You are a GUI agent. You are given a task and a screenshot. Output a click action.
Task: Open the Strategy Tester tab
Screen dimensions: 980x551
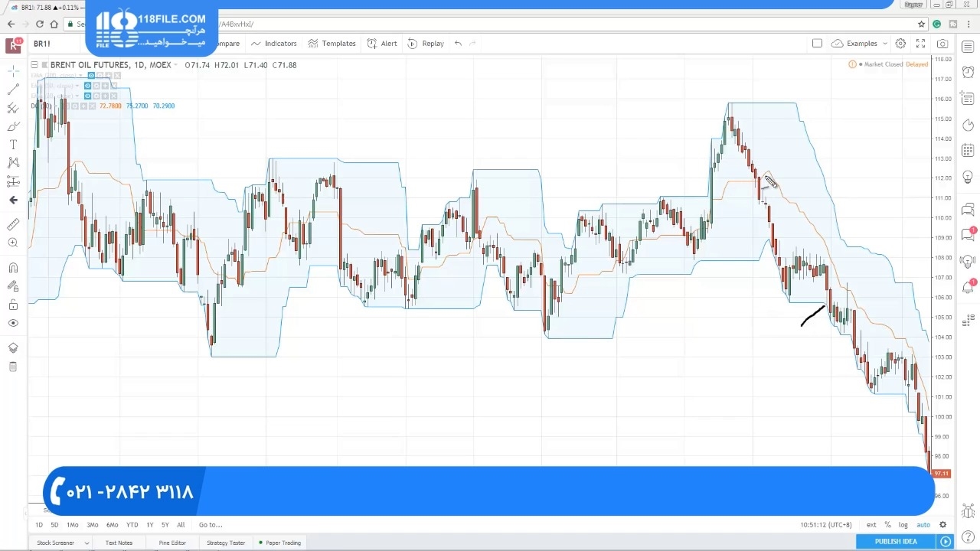[226, 543]
